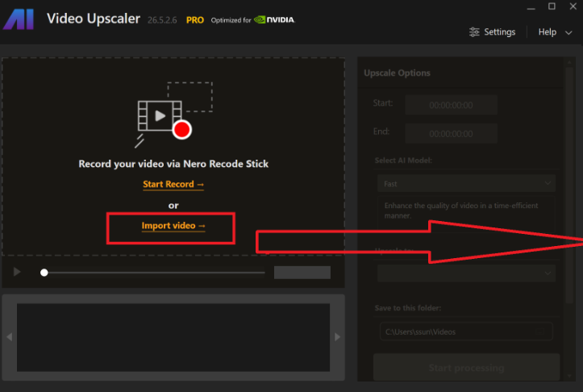
Task: Click the playback seek slider handle
Action: point(44,273)
